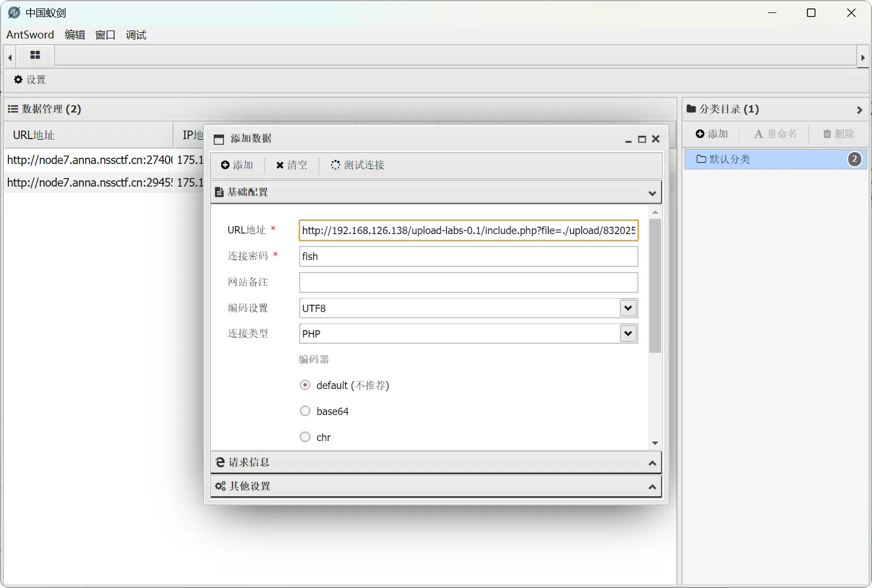Collapse the 分类目录 panel with its arrow
872x588 pixels.
[860, 110]
